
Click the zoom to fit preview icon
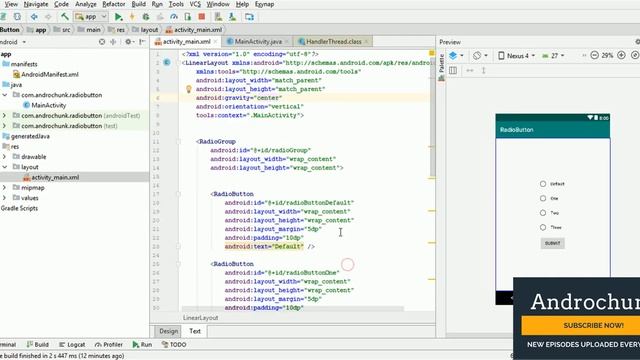pos(635,55)
